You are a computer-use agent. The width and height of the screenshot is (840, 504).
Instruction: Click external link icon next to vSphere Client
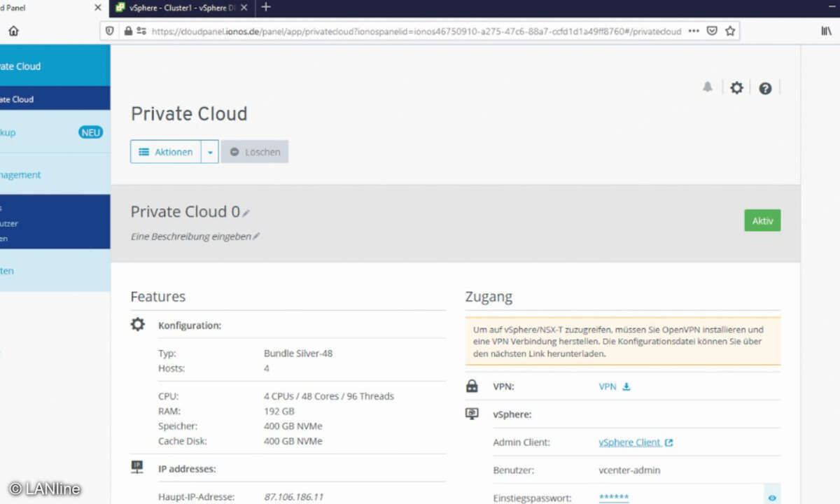tap(669, 442)
